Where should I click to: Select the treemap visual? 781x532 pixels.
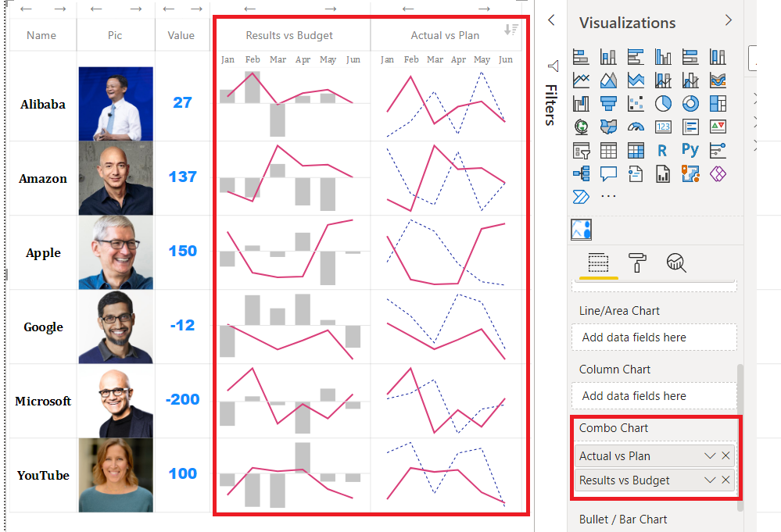[718, 104]
